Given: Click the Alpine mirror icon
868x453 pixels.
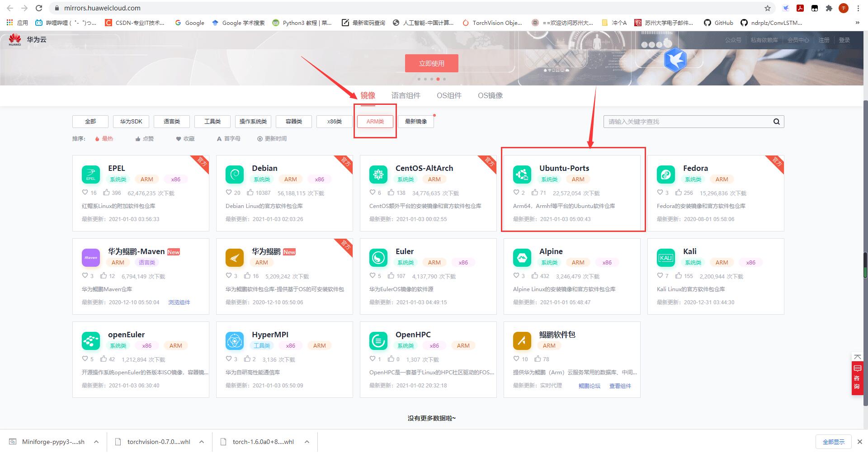Looking at the screenshot, I should point(523,257).
